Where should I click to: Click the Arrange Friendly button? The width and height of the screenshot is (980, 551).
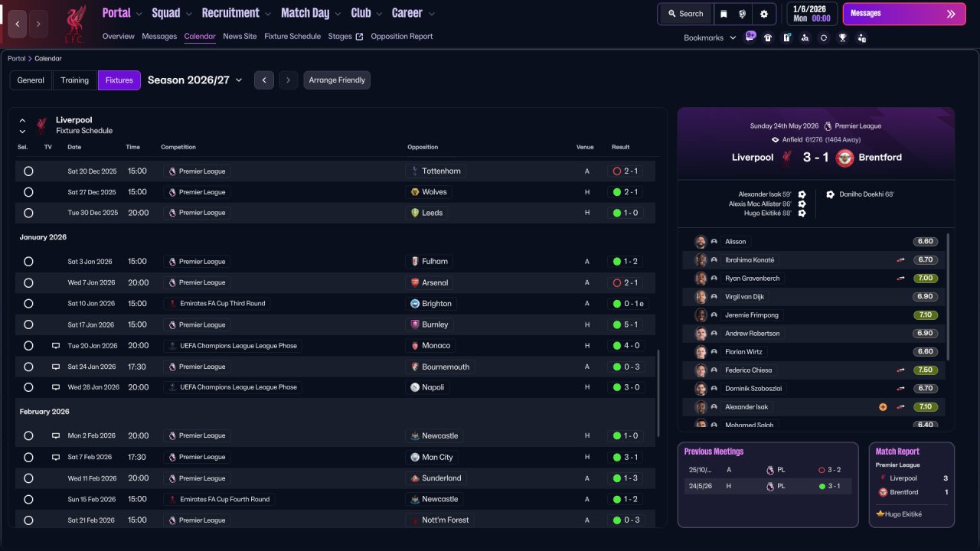[337, 80]
